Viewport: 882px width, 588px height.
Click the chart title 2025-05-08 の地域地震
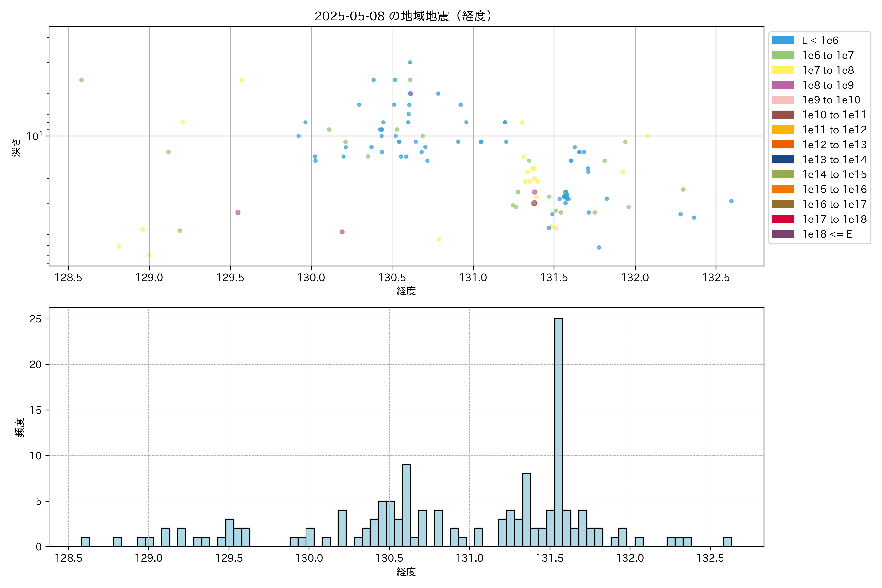point(403,16)
